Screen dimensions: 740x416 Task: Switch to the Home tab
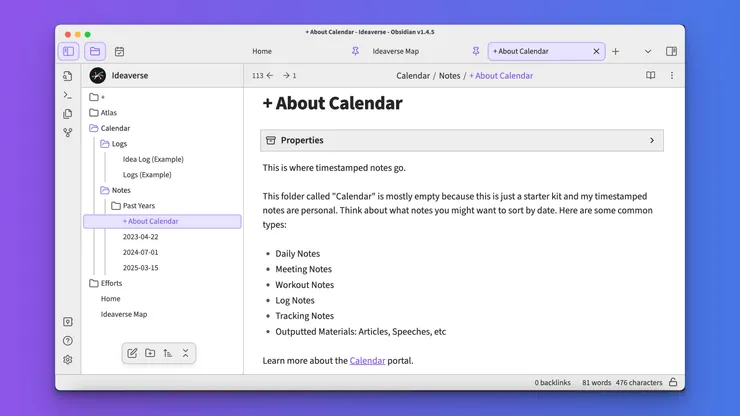(x=262, y=51)
